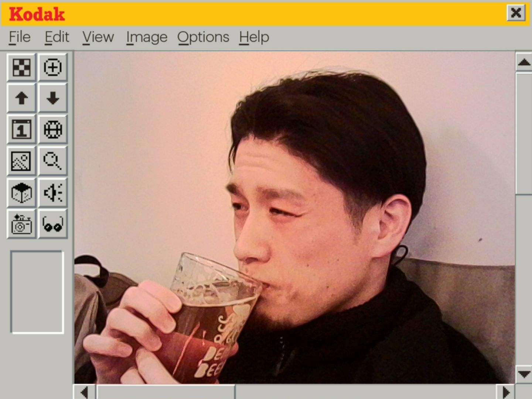This screenshot has height=399, width=532.
Task: Click the numbered window '1' icon
Action: 21,130
